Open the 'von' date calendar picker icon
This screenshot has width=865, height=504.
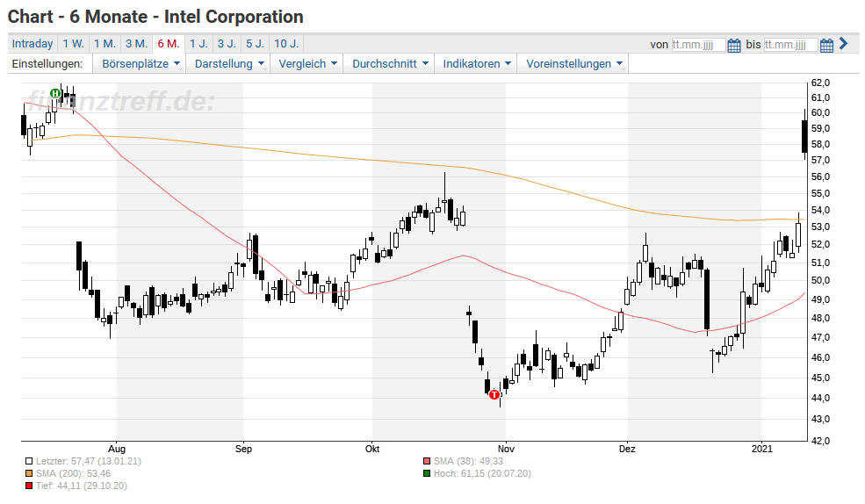733,45
